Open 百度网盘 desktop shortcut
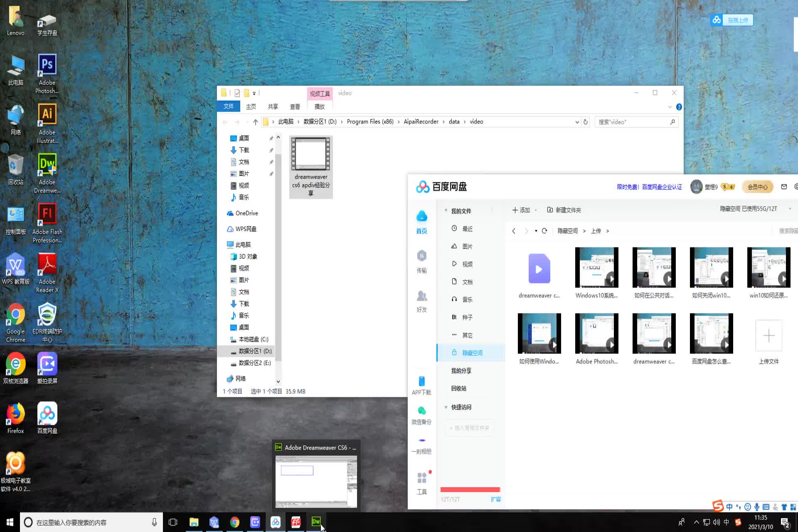The width and height of the screenshot is (798, 532). pos(47,419)
